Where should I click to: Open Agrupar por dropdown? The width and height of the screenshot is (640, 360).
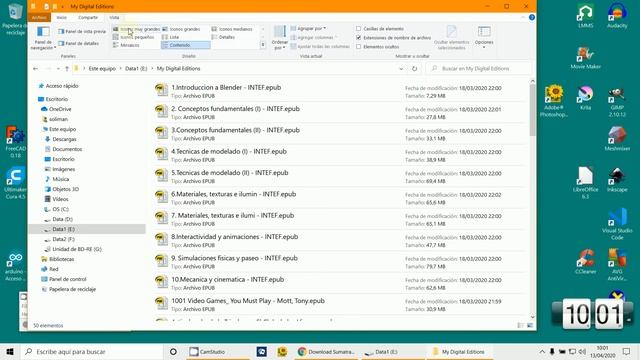pyautogui.click(x=308, y=29)
